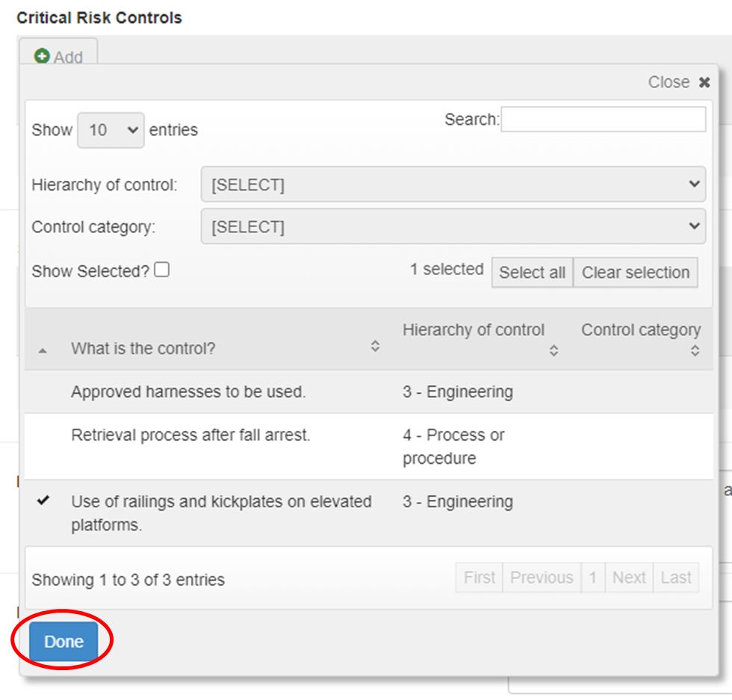
Task: Open the Hierarchy of control dropdown
Action: coord(453,185)
